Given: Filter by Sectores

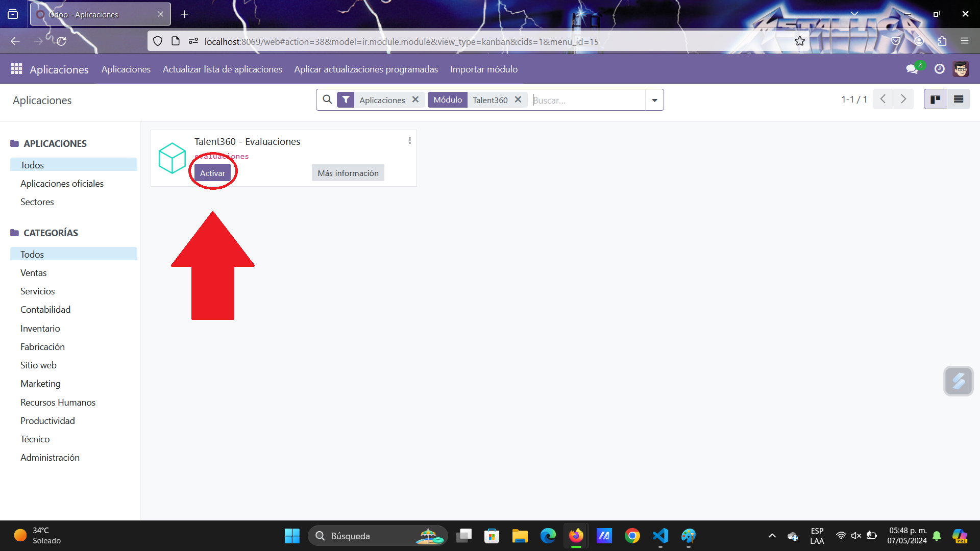Looking at the screenshot, I should 73,202.
